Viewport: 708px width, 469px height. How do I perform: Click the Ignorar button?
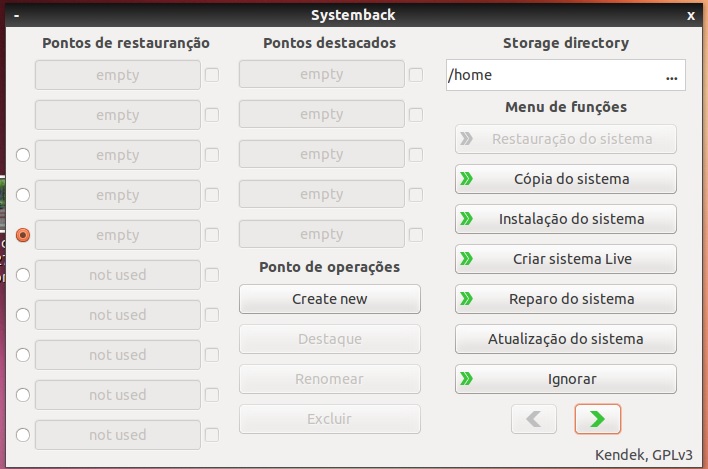[566, 379]
